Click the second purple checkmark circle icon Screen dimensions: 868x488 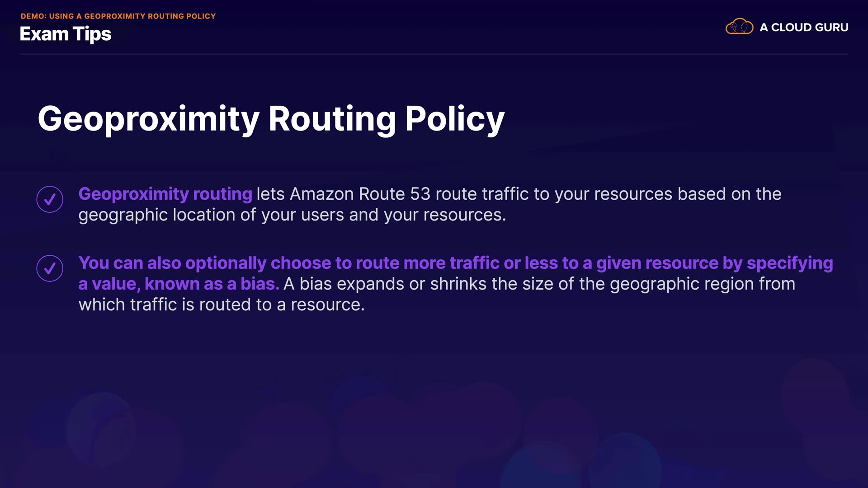click(x=50, y=268)
